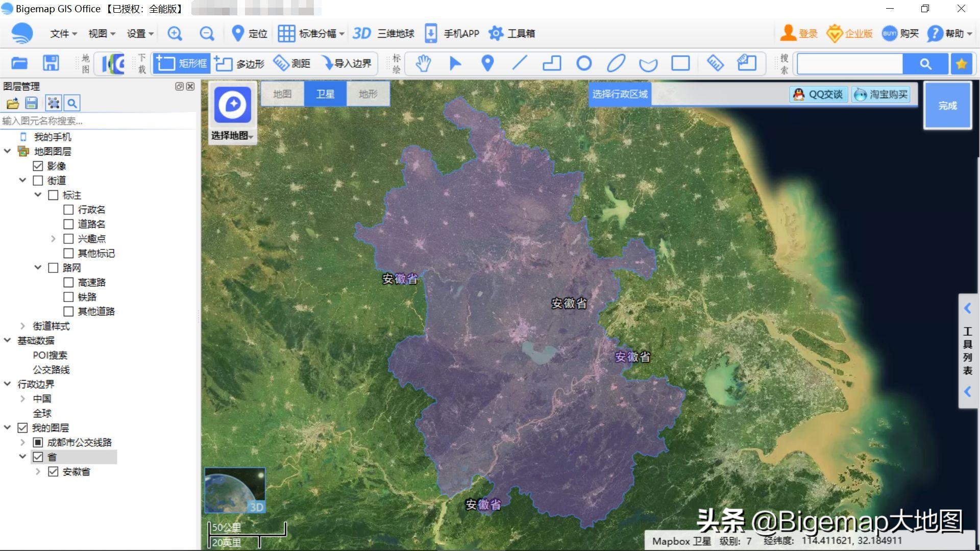
Task: Select the placemark marker drawing tool
Action: click(x=487, y=63)
